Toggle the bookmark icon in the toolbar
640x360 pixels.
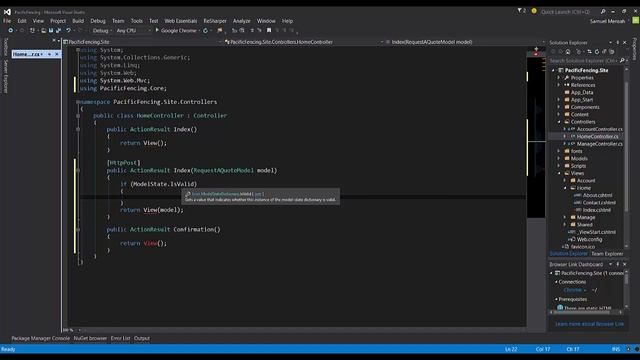coord(269,31)
